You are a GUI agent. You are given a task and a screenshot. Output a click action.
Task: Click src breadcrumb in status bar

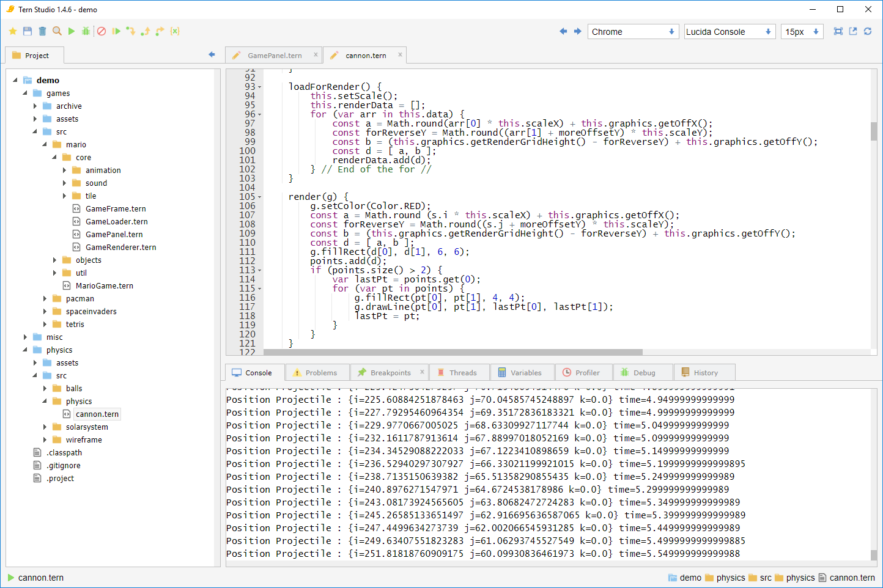766,578
